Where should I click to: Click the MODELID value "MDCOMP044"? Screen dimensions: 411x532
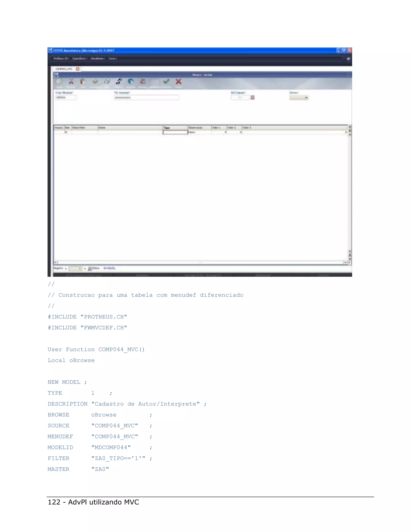(x=111, y=447)
